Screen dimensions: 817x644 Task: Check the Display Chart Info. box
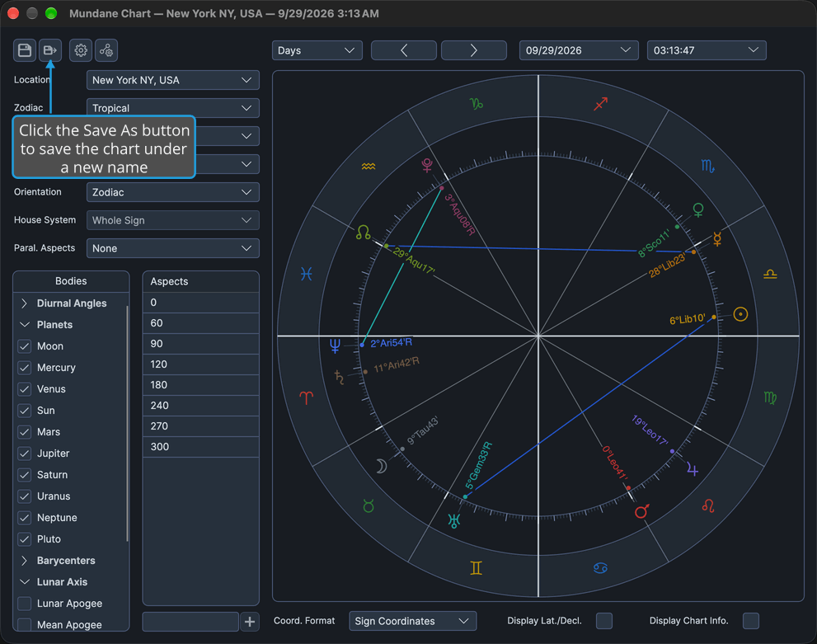[751, 621]
